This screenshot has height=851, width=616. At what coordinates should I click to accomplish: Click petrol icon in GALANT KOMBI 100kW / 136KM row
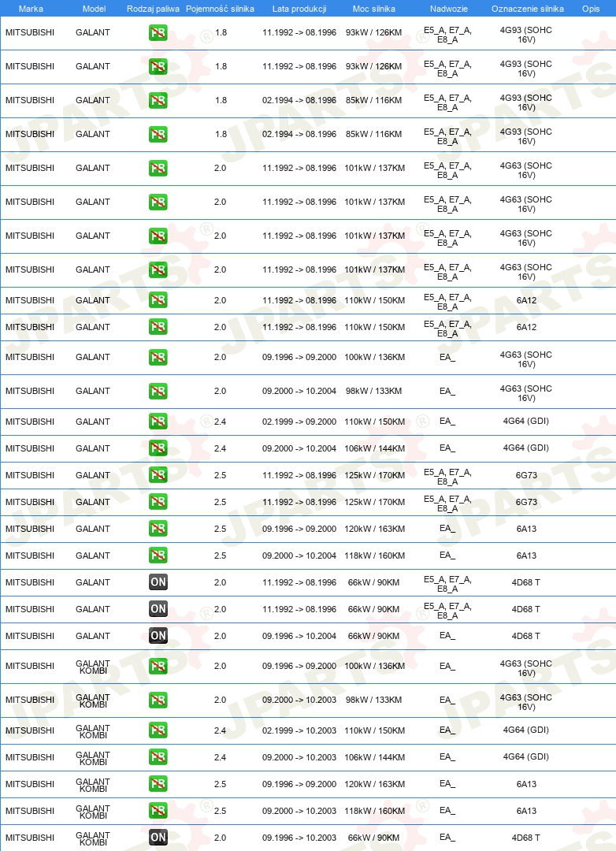pos(158,666)
